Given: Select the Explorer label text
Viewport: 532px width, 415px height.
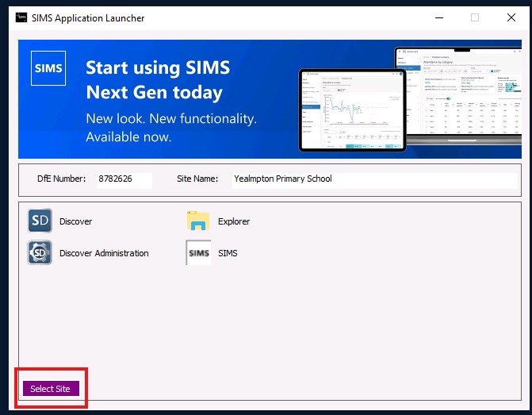Looking at the screenshot, I should [x=234, y=221].
